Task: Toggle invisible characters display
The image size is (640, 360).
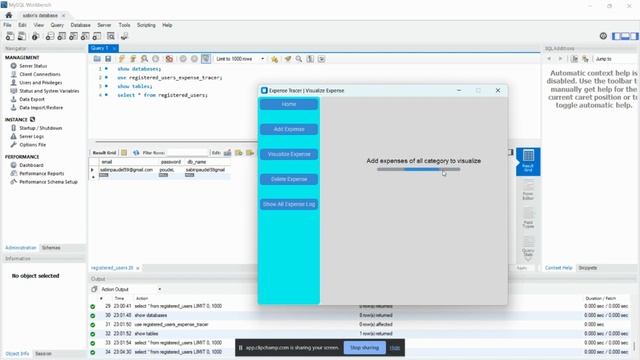Action: click(310, 59)
